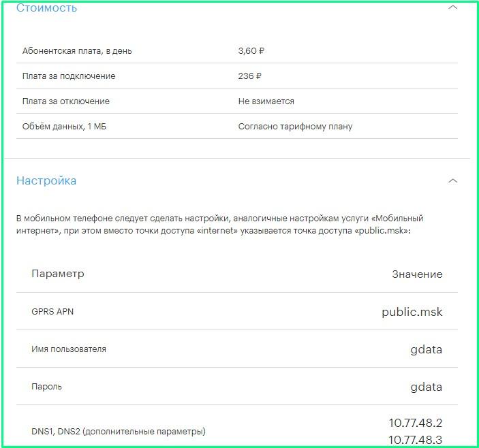The image size is (479, 448).
Task: Click the 236 ₽ connection fee value
Action: [x=250, y=76]
